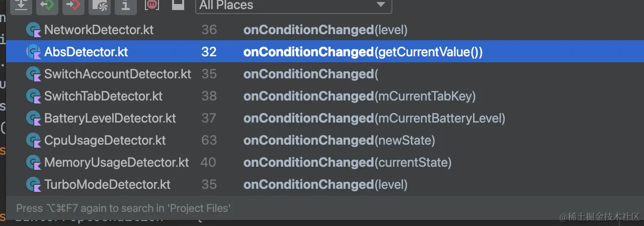The image size is (644, 226).
Task: Select the NetworkDetector.kt usage row
Action: point(325,30)
